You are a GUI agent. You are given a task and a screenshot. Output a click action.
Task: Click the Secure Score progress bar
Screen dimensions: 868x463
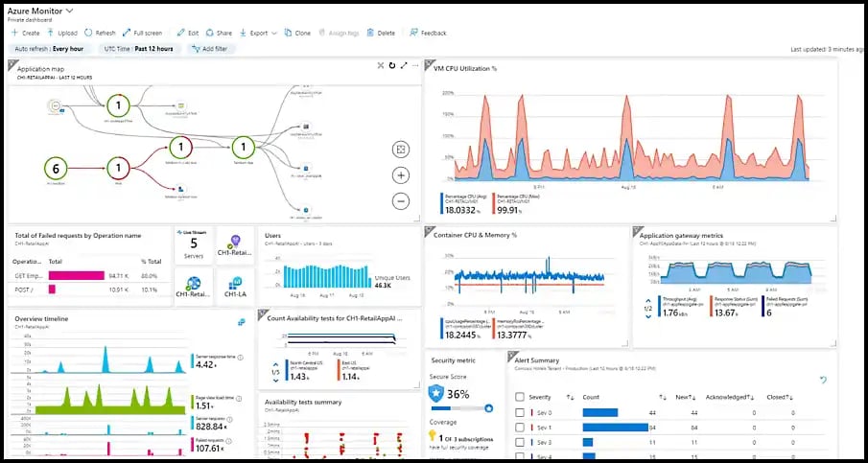[x=461, y=408]
